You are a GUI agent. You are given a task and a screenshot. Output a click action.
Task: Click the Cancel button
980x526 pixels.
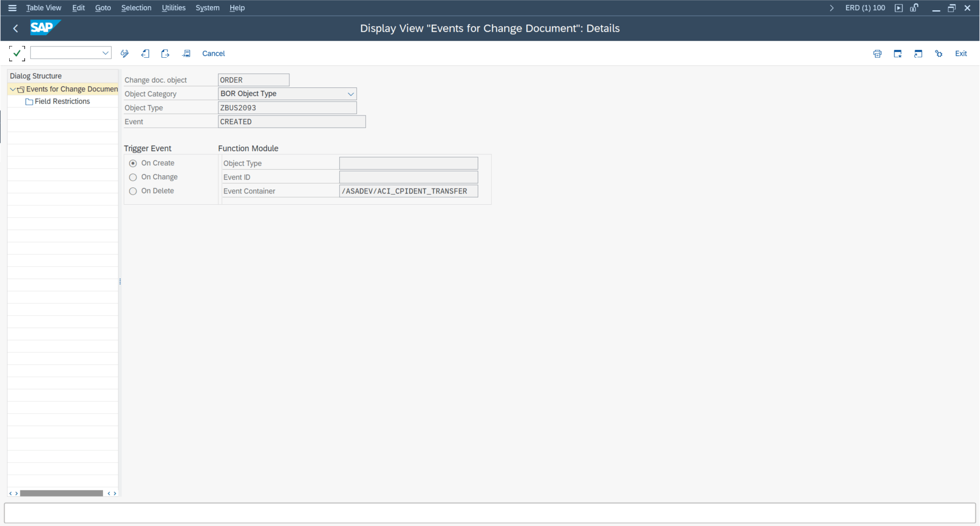[213, 54]
